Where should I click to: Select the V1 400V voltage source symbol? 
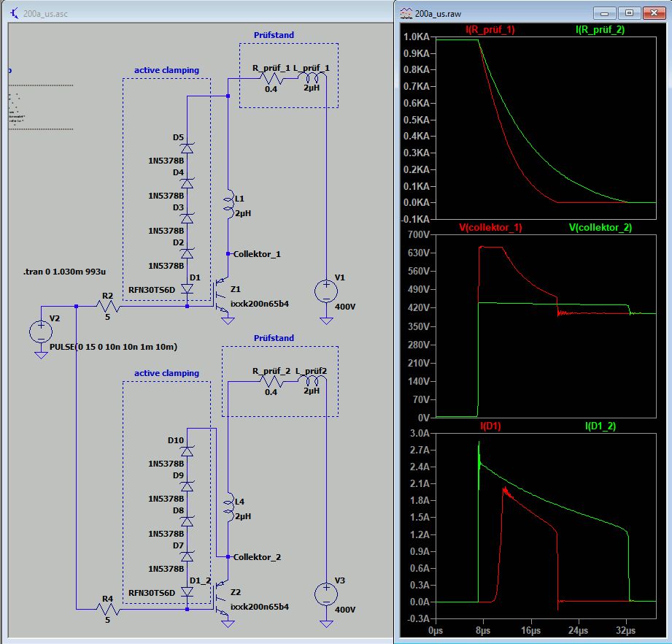click(x=325, y=292)
